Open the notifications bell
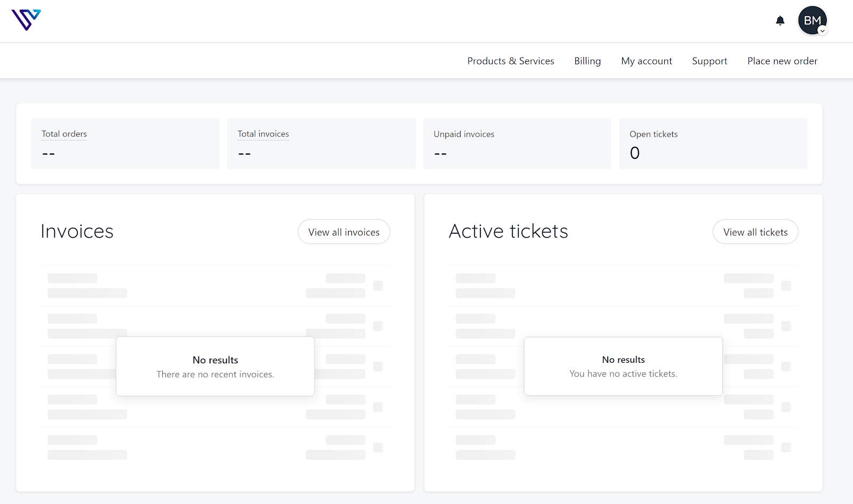The width and height of the screenshot is (853, 504). click(x=780, y=21)
